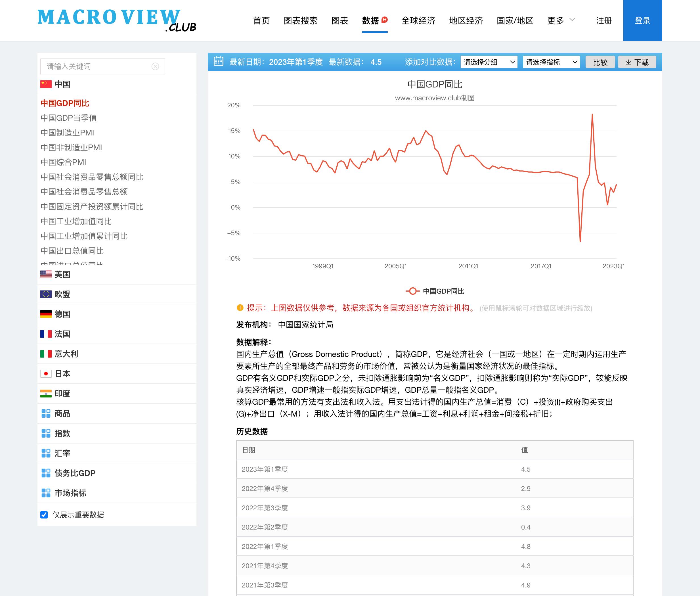Toggle the 中国GDP同比 legend series marker
Screen dimensions: 700x596
413,291
